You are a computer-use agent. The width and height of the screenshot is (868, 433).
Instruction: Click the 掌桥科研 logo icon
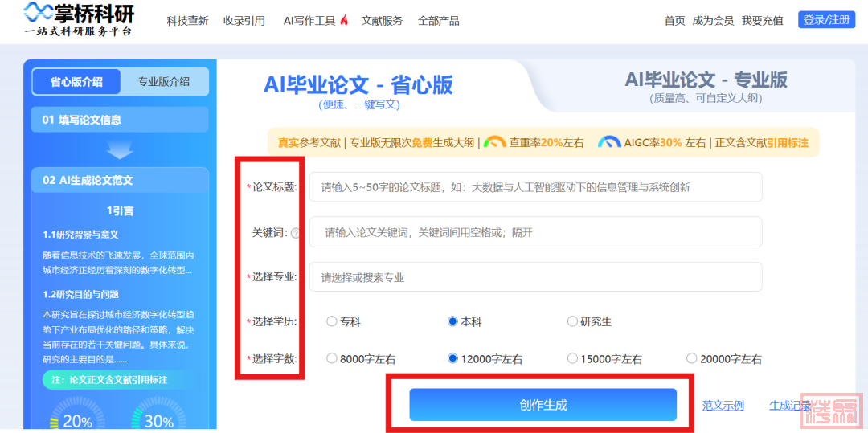(x=39, y=12)
